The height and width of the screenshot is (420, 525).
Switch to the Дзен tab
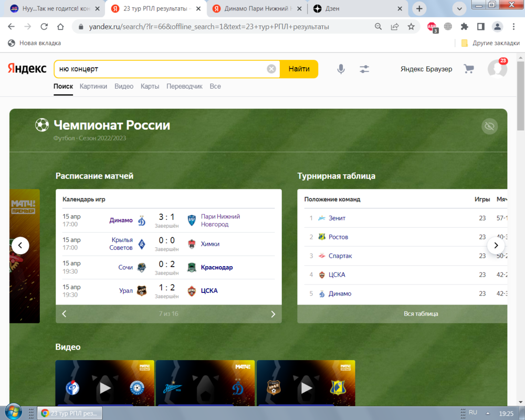(x=357, y=9)
